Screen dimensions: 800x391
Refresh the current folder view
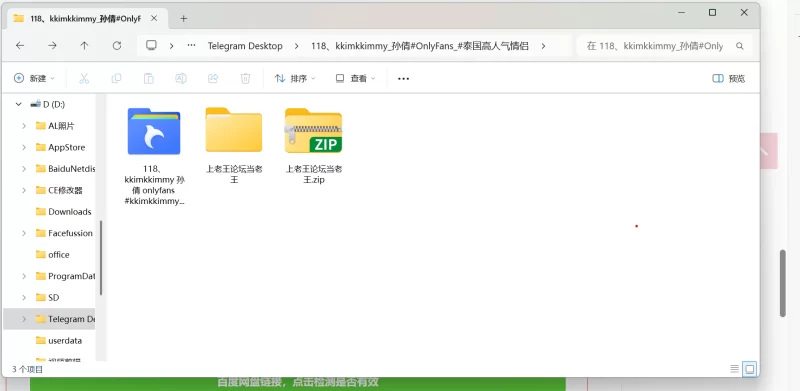click(117, 45)
